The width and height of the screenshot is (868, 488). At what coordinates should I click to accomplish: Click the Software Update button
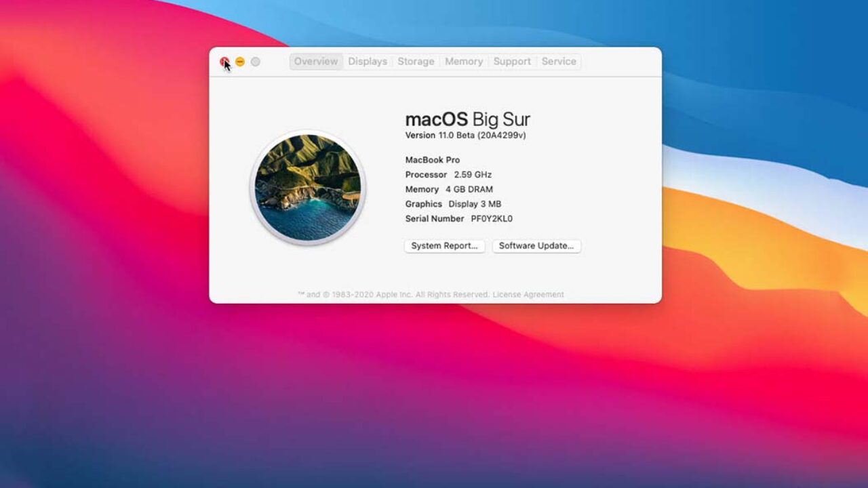[536, 246]
